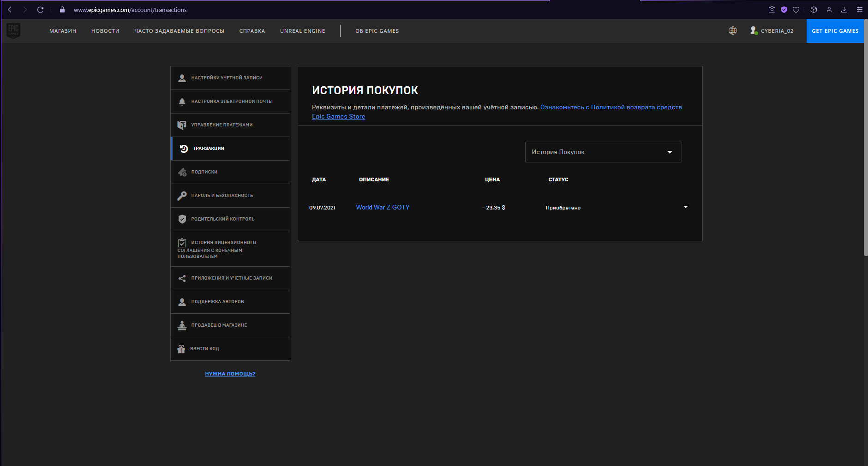Open the World War Z GOTY link

(x=383, y=208)
